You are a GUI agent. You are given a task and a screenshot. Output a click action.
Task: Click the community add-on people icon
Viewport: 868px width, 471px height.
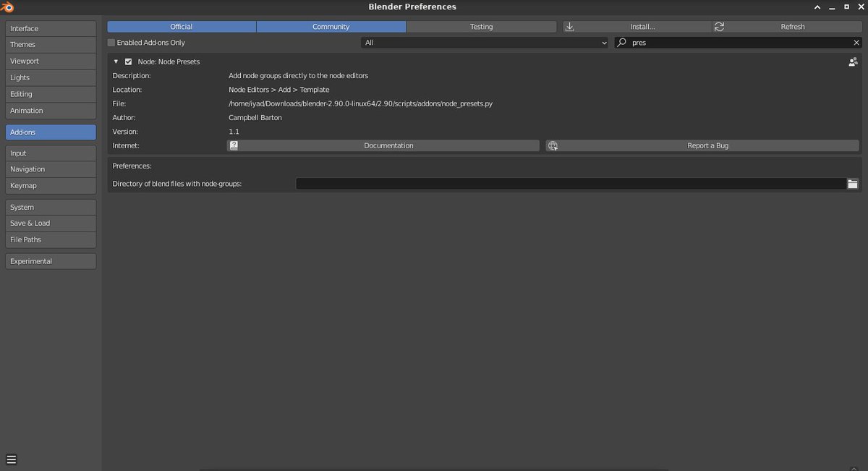(x=853, y=62)
